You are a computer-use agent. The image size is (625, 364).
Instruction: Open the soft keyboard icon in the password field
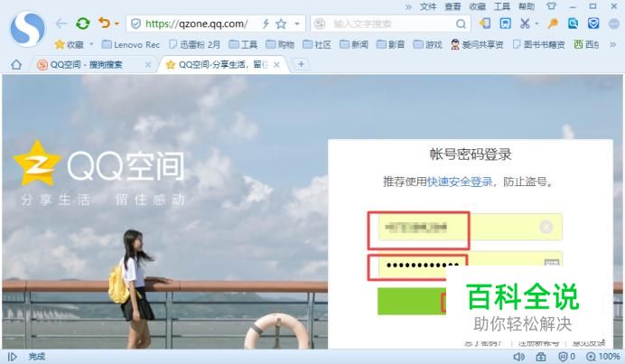pyautogui.click(x=552, y=263)
